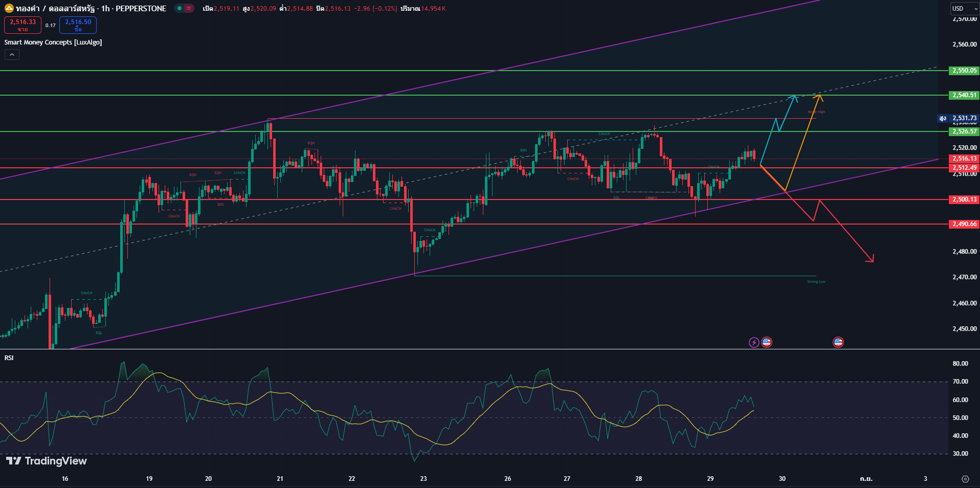
Task: Select the 2,490.66 red price label
Action: point(964,224)
